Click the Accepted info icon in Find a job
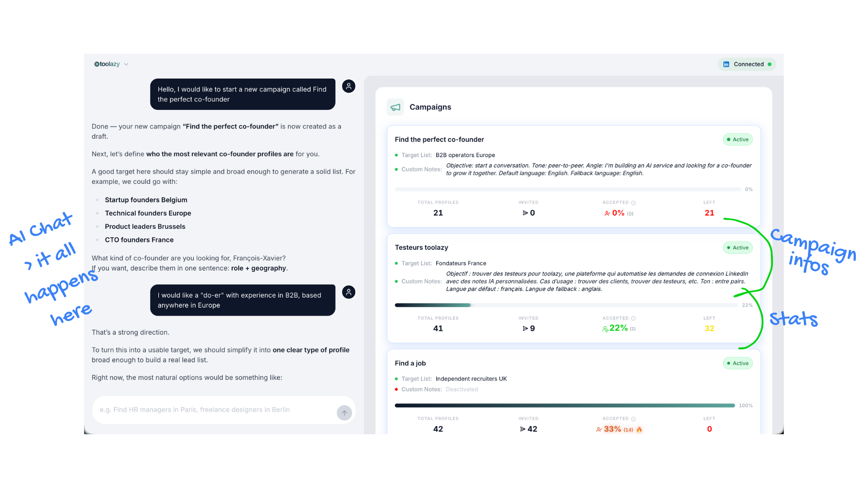Viewport: 868px width, 488px height. coord(633,419)
